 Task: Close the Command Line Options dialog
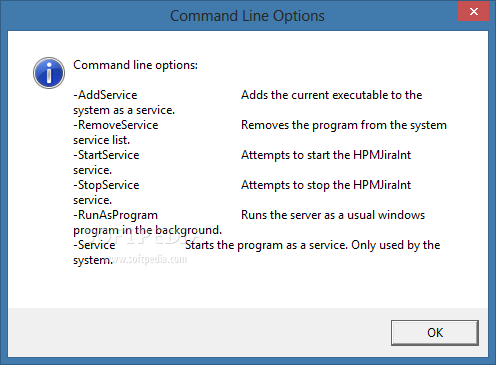pyautogui.click(x=473, y=12)
